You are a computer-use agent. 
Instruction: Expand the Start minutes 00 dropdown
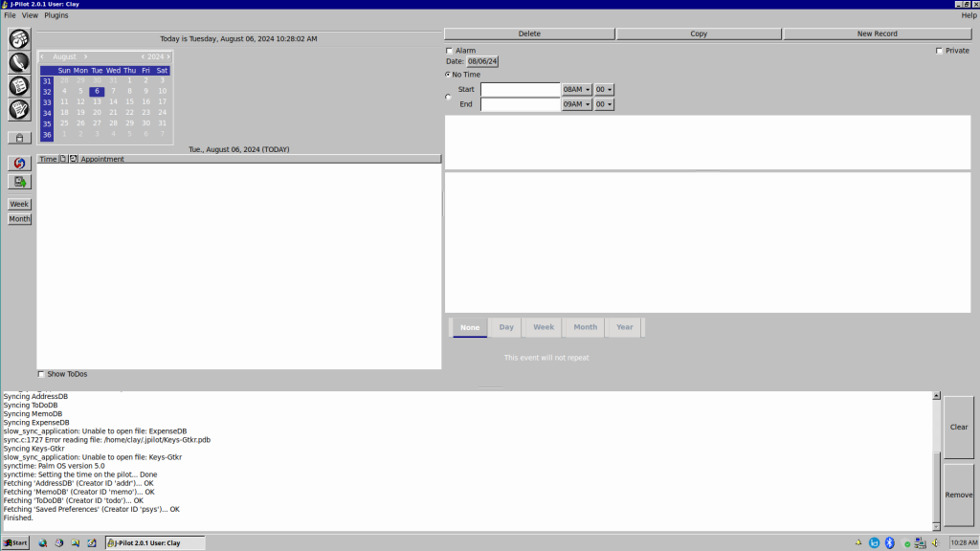(604, 90)
